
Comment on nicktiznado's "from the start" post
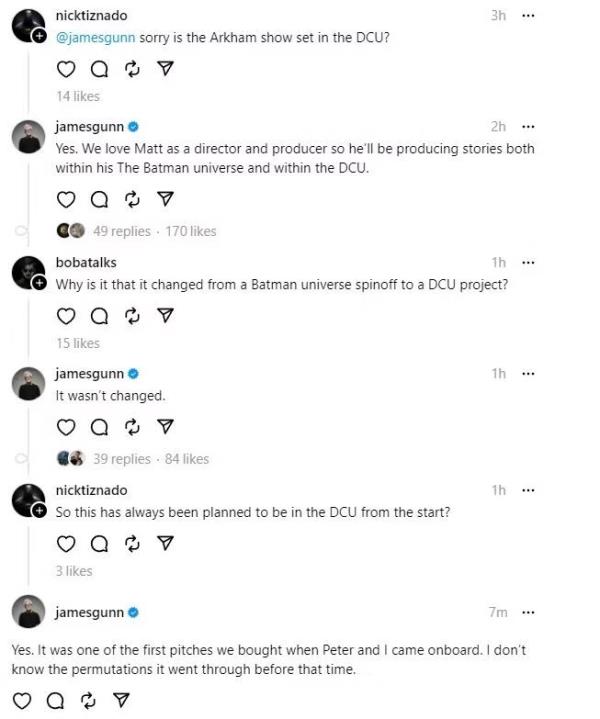(99, 543)
